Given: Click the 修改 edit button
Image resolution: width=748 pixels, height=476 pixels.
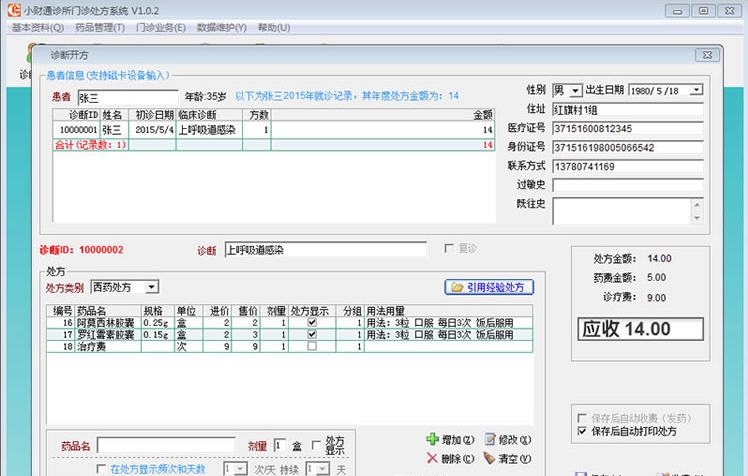Looking at the screenshot, I should 508,439.
